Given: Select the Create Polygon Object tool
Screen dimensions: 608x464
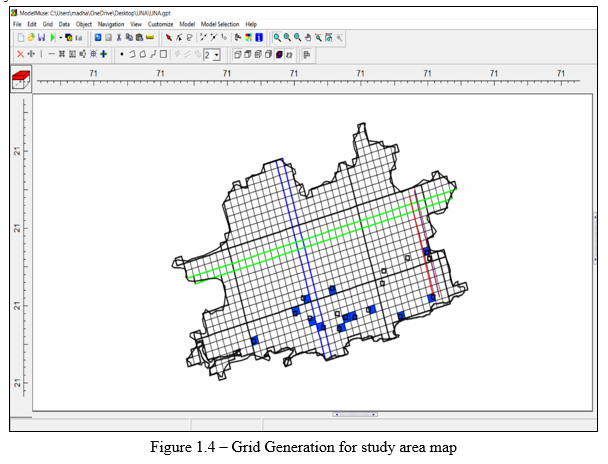Looking at the screenshot, I should click(143, 54).
